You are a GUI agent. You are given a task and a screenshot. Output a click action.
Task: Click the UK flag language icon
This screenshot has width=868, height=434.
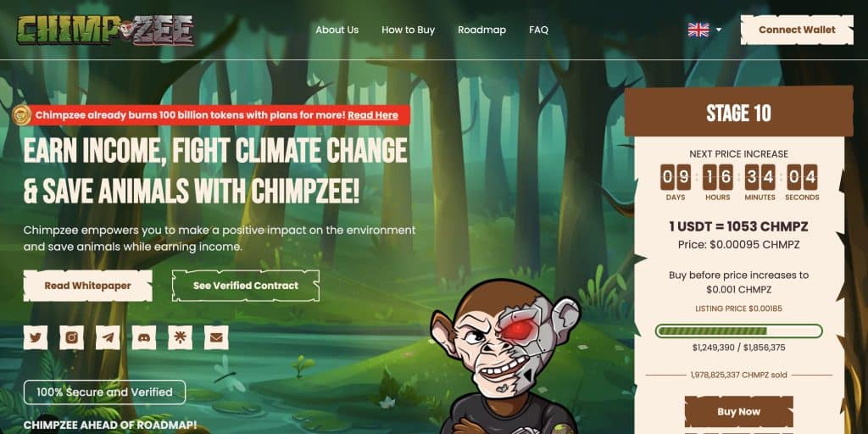698,30
